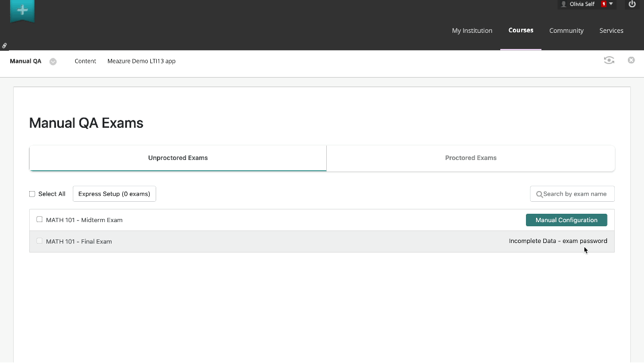Screen dimensions: 644x363
Task: Click the teal plus bookmark at top left
Action: click(22, 10)
